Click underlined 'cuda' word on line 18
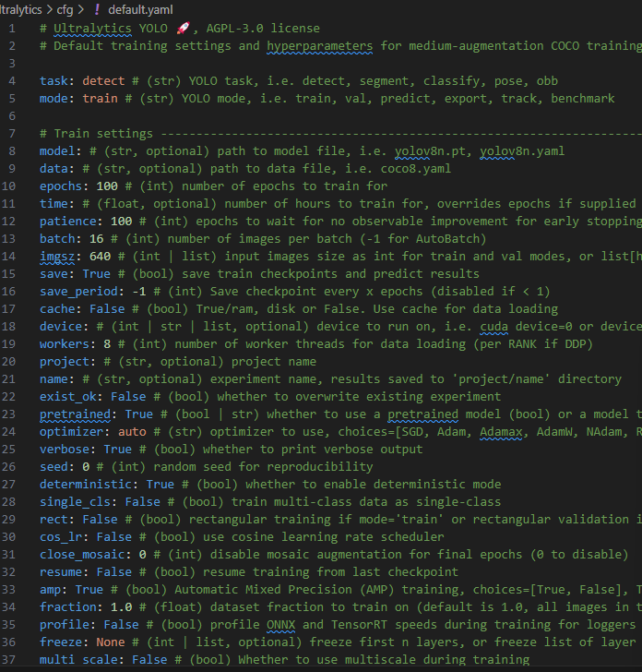Viewport: 642px width, 672px height. 493,327
